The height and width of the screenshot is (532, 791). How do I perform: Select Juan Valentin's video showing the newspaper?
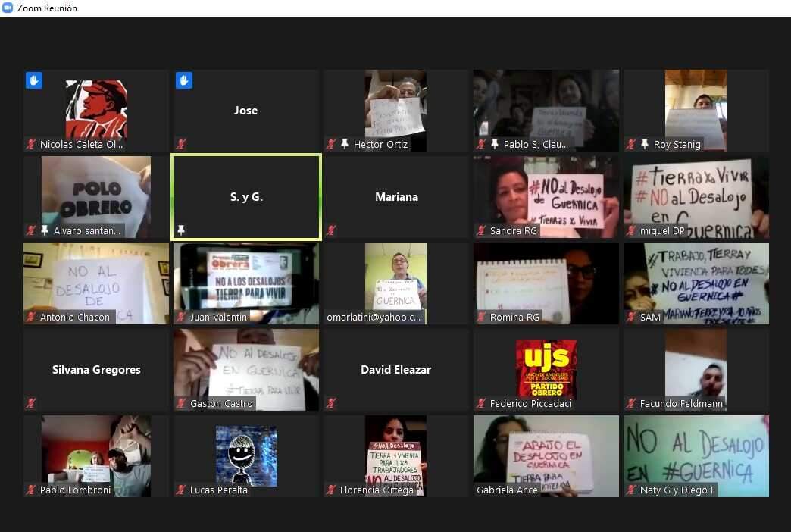pyautogui.click(x=246, y=283)
